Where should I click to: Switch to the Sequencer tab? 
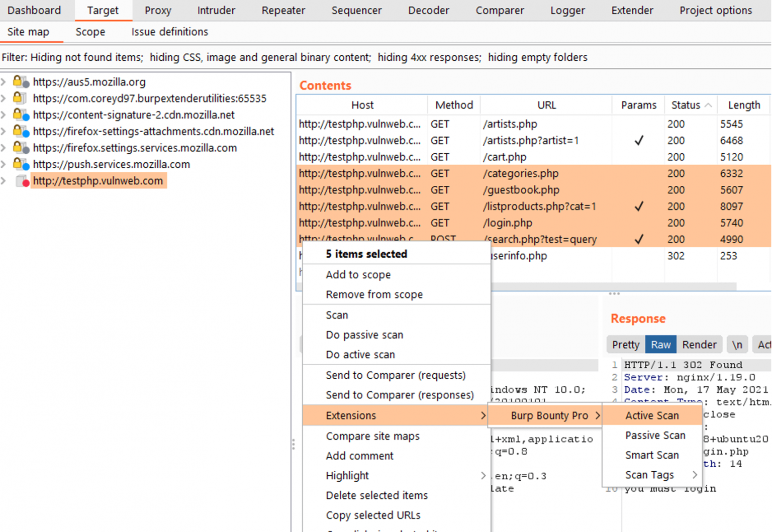click(356, 10)
